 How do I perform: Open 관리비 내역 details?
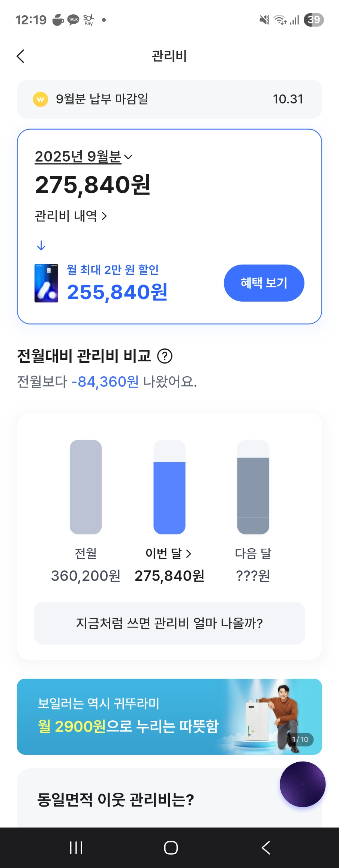pyautogui.click(x=71, y=216)
